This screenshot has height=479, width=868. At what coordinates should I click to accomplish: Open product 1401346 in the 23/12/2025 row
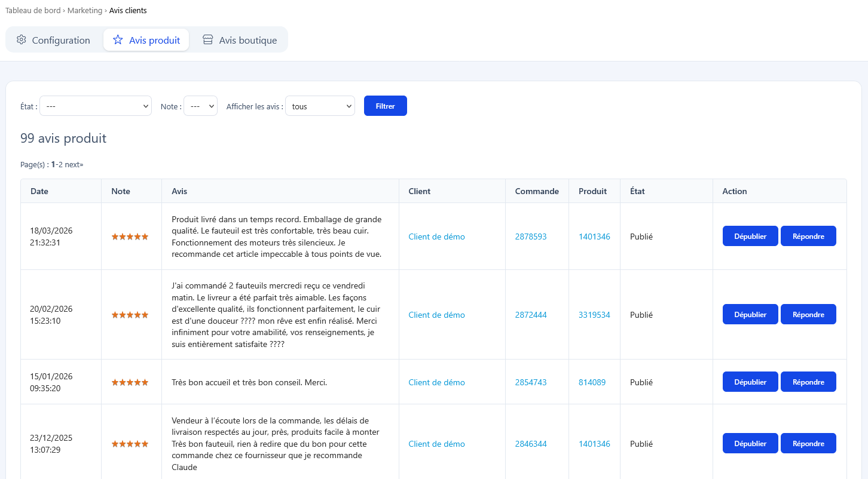[594, 444]
